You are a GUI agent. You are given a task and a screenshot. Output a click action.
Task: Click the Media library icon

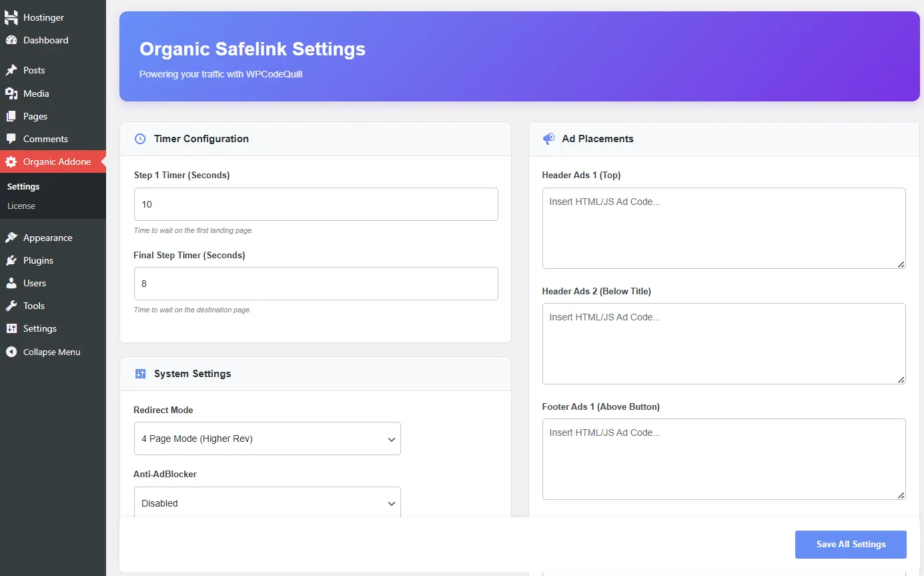click(11, 93)
